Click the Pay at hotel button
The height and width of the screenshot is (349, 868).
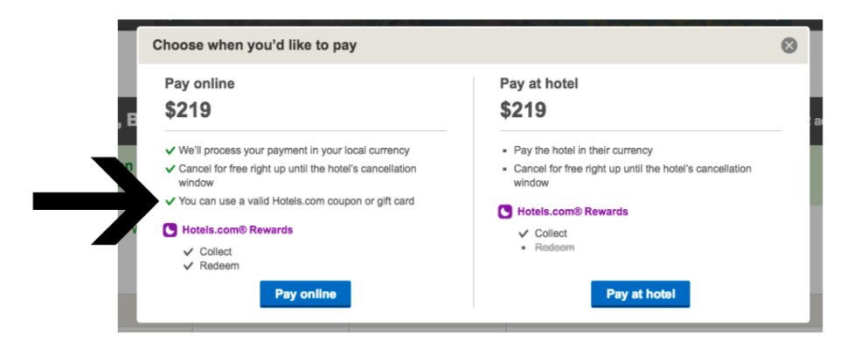point(641,294)
